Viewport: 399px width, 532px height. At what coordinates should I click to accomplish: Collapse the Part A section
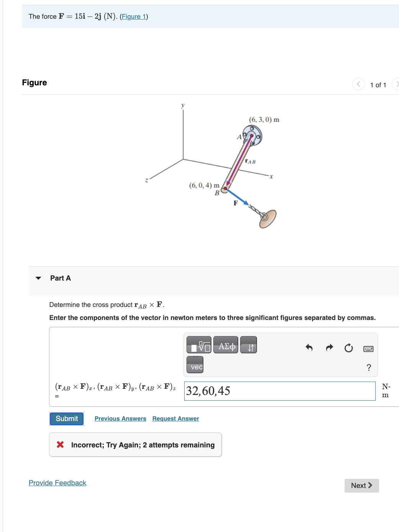click(38, 278)
